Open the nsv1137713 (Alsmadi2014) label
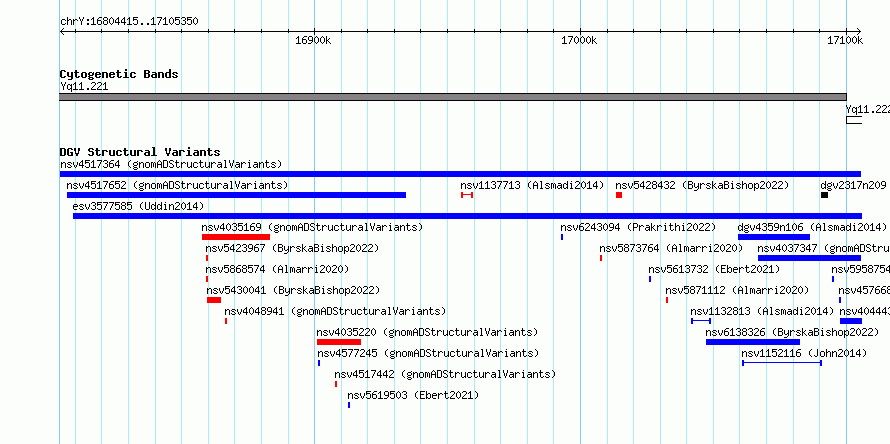 click(532, 186)
